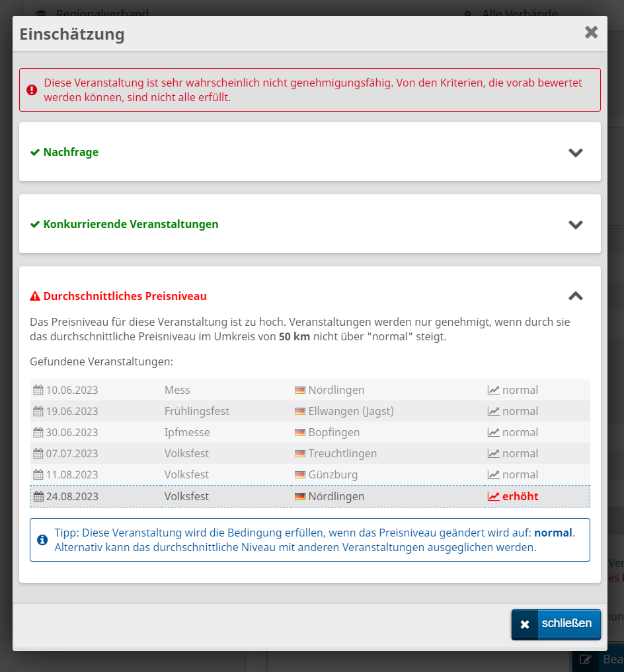
Task: Select the Frühlingsfest Ellwangen (Jagst) row
Action: point(197,411)
